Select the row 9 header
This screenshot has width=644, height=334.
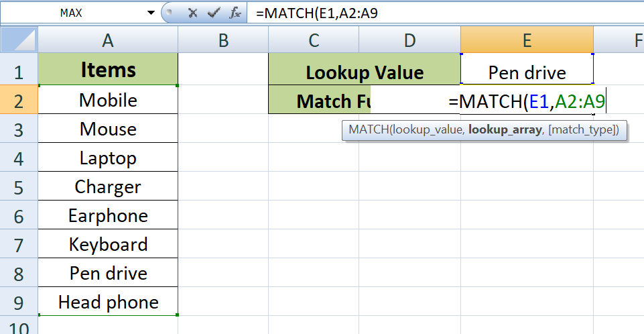[x=18, y=302]
